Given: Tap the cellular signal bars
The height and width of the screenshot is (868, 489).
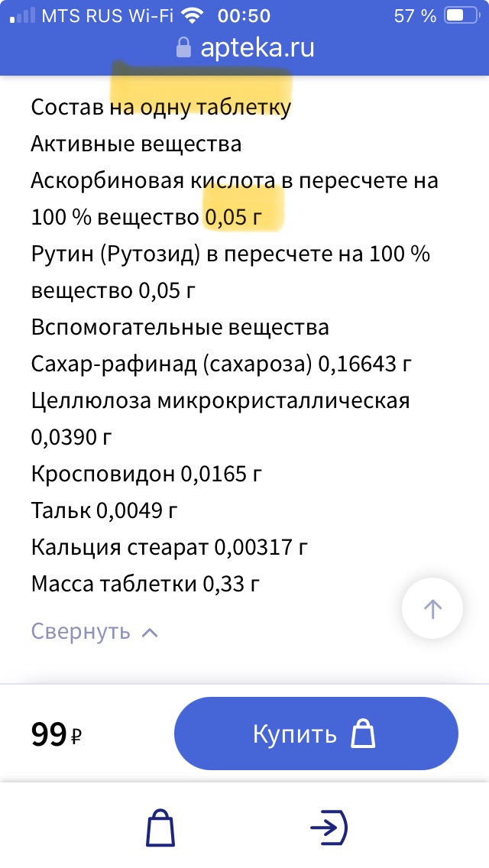Looking at the screenshot, I should 23,15.
